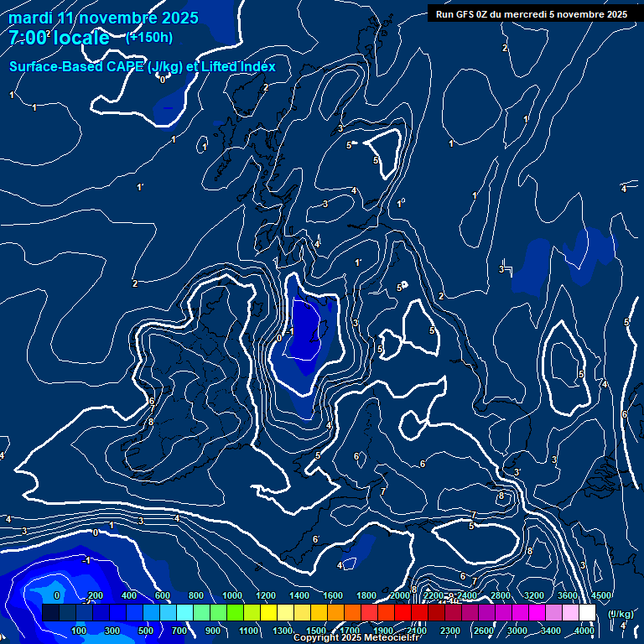This screenshot has width=644, height=644.
Task: Click the (J/kg) unit label in legend
Action: click(x=620, y=614)
